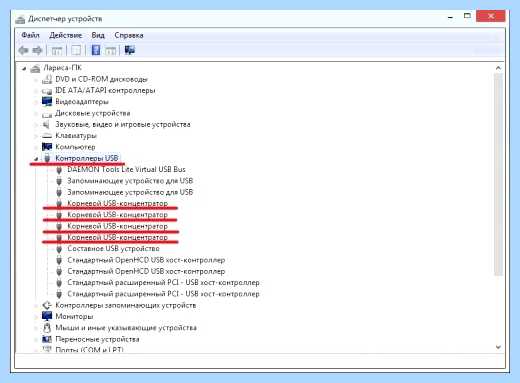Select the IDE ATA/ATAPI контроллеры icon
The image size is (520, 383).
pyautogui.click(x=47, y=91)
